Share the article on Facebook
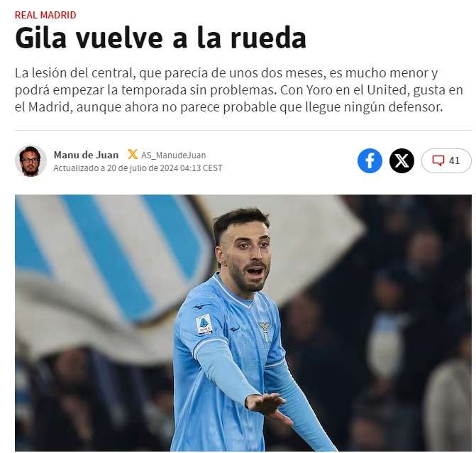The width and height of the screenshot is (476, 453). pyautogui.click(x=370, y=160)
